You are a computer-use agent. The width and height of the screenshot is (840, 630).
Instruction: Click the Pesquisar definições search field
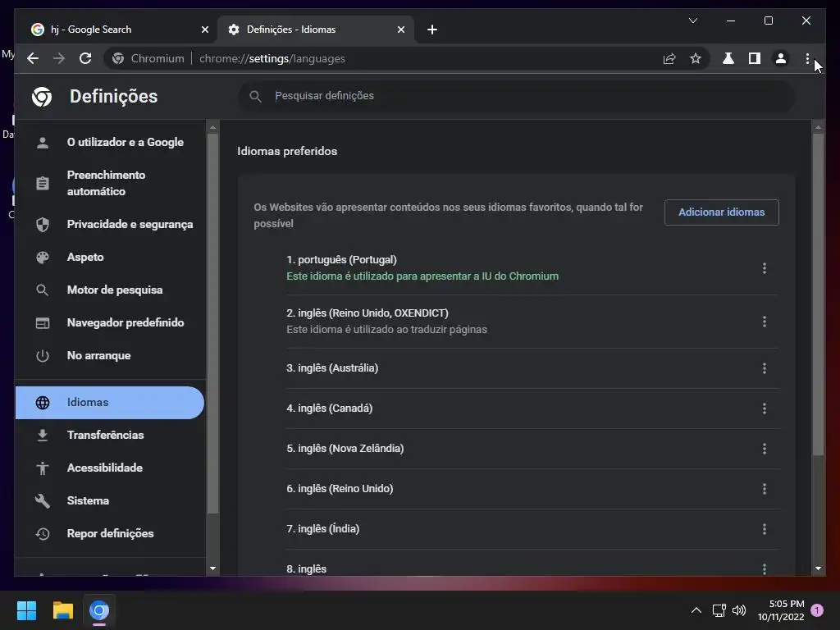click(x=517, y=96)
